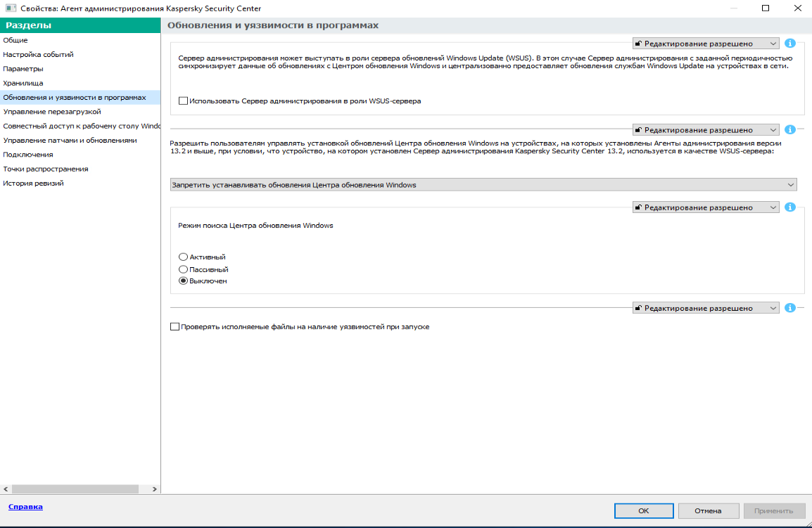Click the paragraph starting with Разрешить пользователям управлять
The image size is (812, 528).
tap(476, 147)
